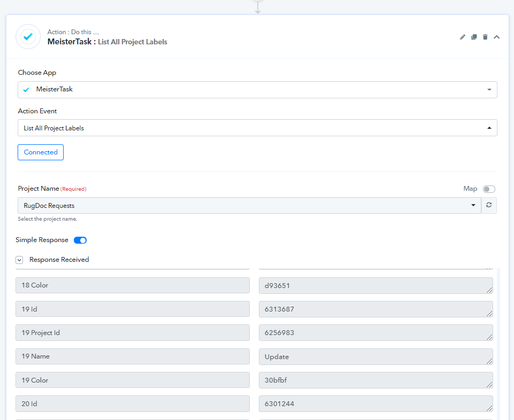
Task: Click the pencil edit icon in header
Action: tap(463, 37)
